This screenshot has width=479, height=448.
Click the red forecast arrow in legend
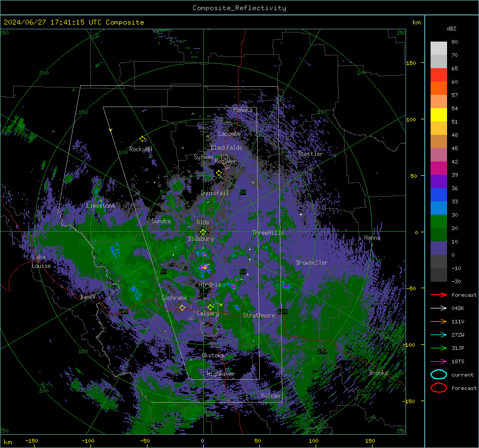pos(439,295)
